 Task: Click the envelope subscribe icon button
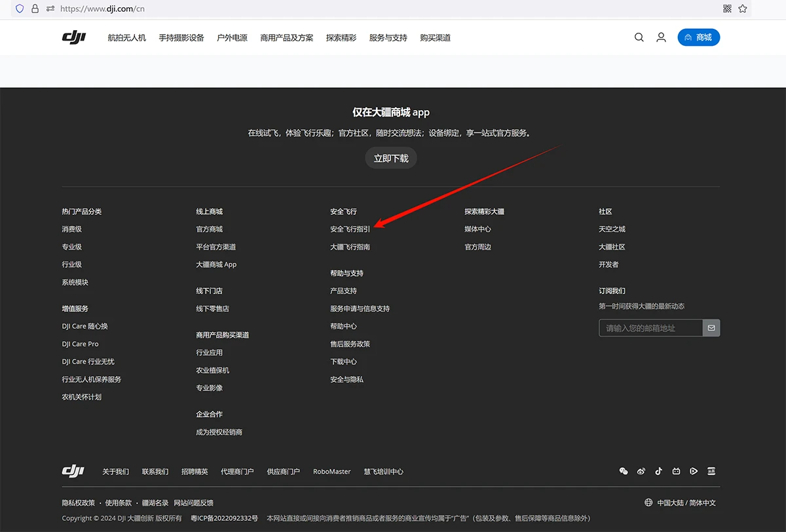(711, 328)
